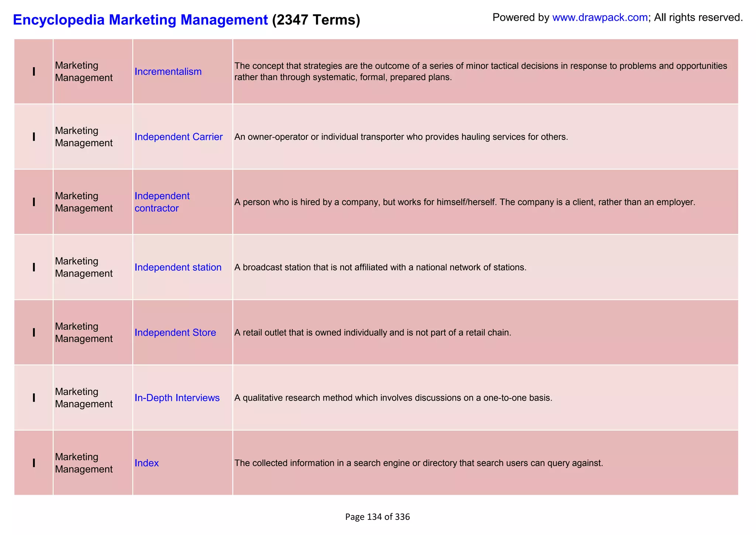Click the 'All rights reserved.' text
756x535 pixels.
click(698, 17)
